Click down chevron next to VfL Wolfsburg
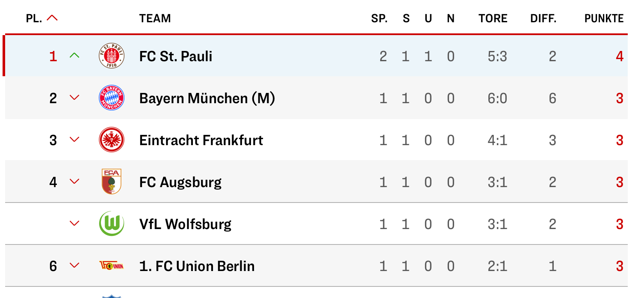The image size is (644, 298). tap(75, 224)
